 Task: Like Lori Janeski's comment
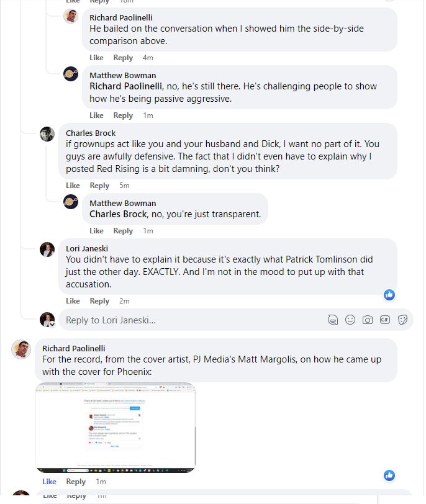[73, 301]
